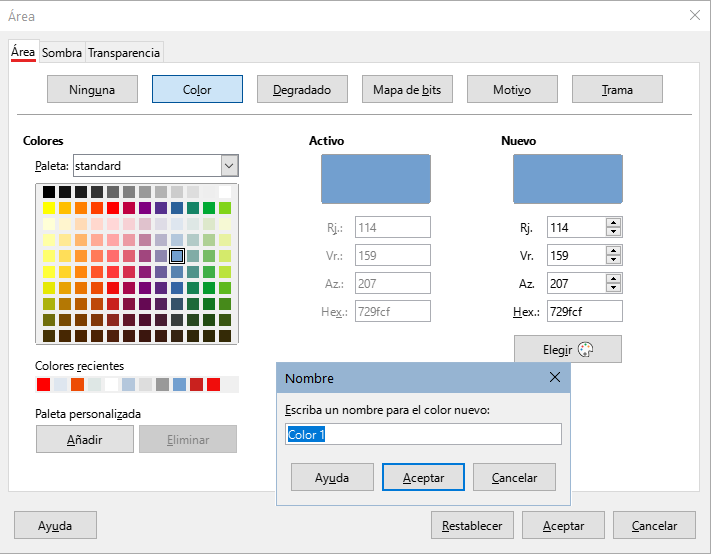Increase the Vr. green value
The height and width of the screenshot is (555, 711).
coord(614,251)
